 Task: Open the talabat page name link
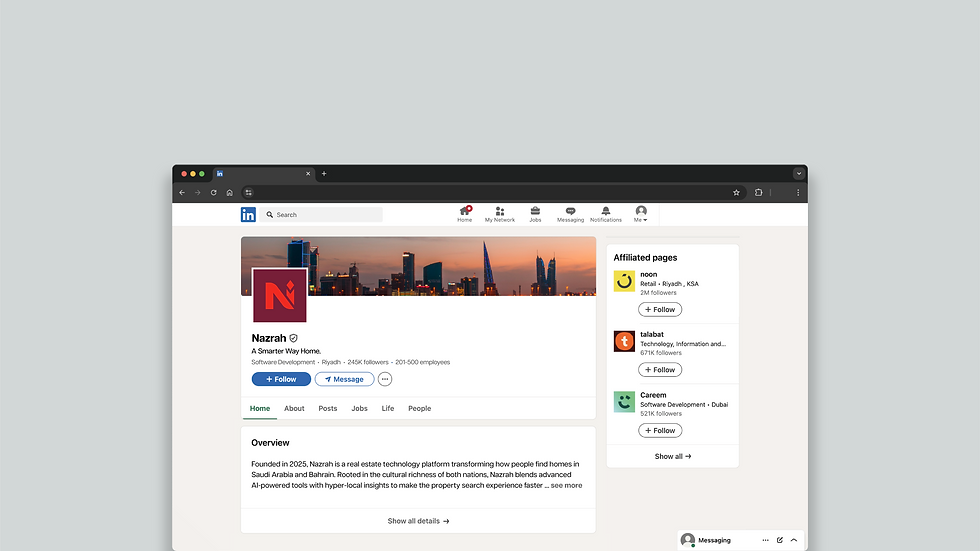[x=652, y=334]
